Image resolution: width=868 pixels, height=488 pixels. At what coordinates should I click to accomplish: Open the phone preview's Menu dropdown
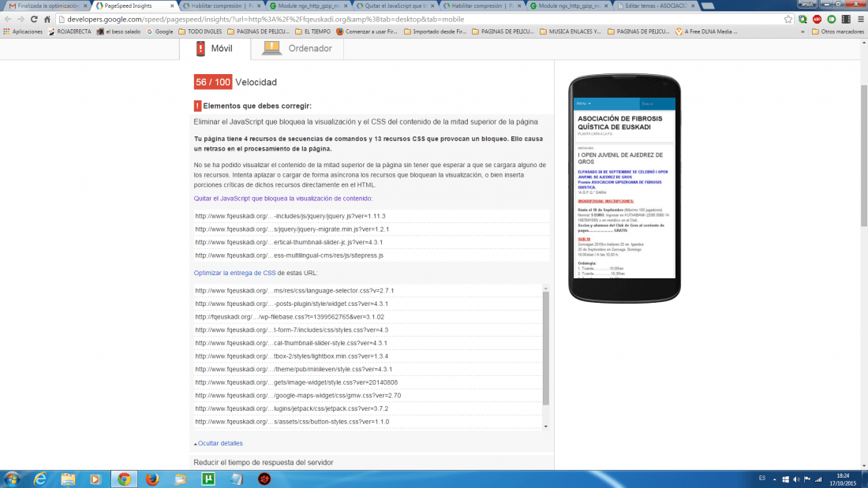(583, 103)
